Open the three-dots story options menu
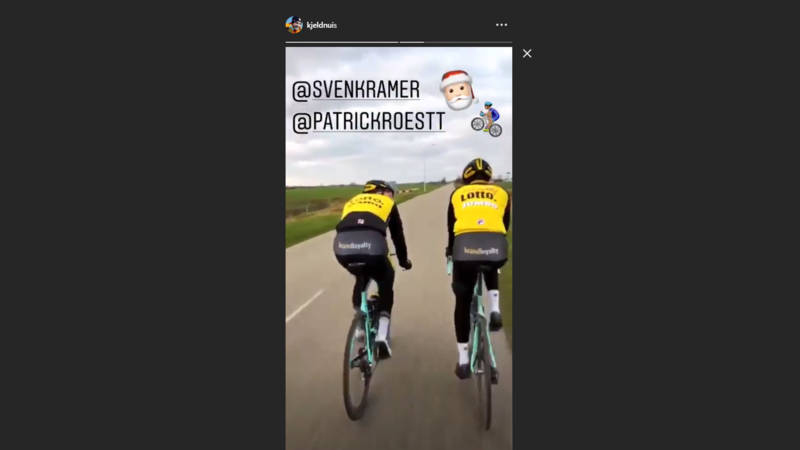800x450 pixels. point(502,24)
